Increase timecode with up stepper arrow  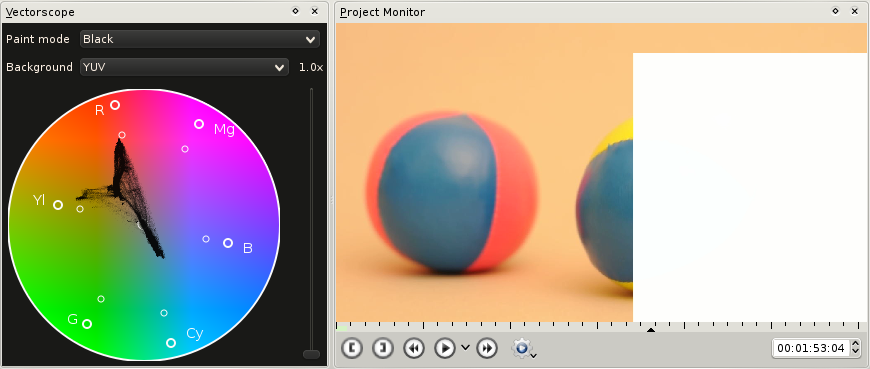(x=855, y=344)
